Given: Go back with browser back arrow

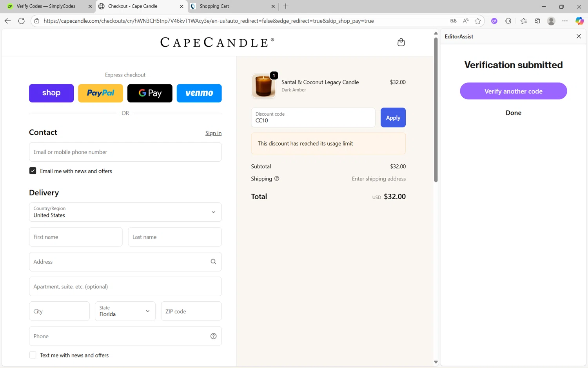Looking at the screenshot, I should tap(7, 21).
